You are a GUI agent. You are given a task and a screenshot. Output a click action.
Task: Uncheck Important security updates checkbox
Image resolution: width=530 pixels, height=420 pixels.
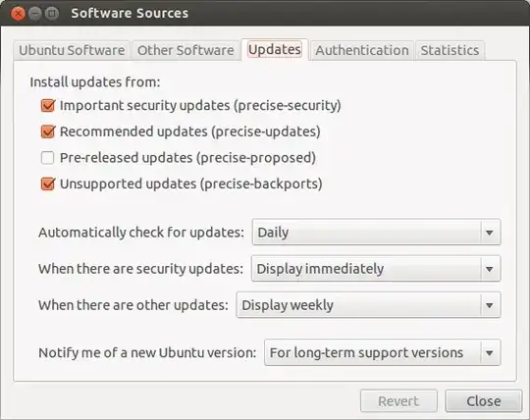(x=48, y=105)
